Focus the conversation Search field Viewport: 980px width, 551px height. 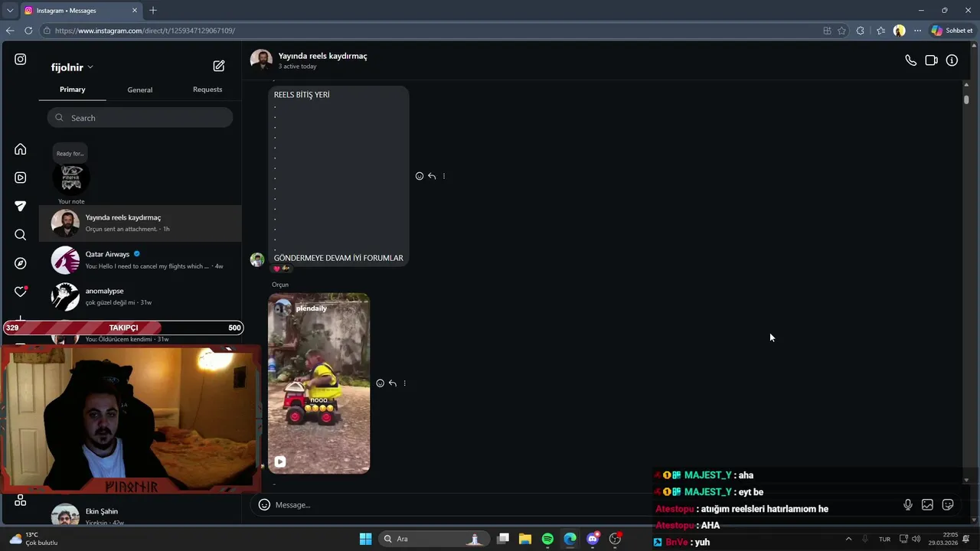click(x=140, y=118)
